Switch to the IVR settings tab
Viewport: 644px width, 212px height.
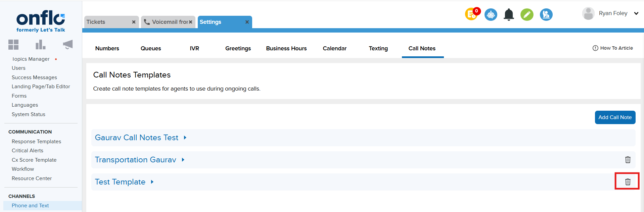tap(194, 48)
